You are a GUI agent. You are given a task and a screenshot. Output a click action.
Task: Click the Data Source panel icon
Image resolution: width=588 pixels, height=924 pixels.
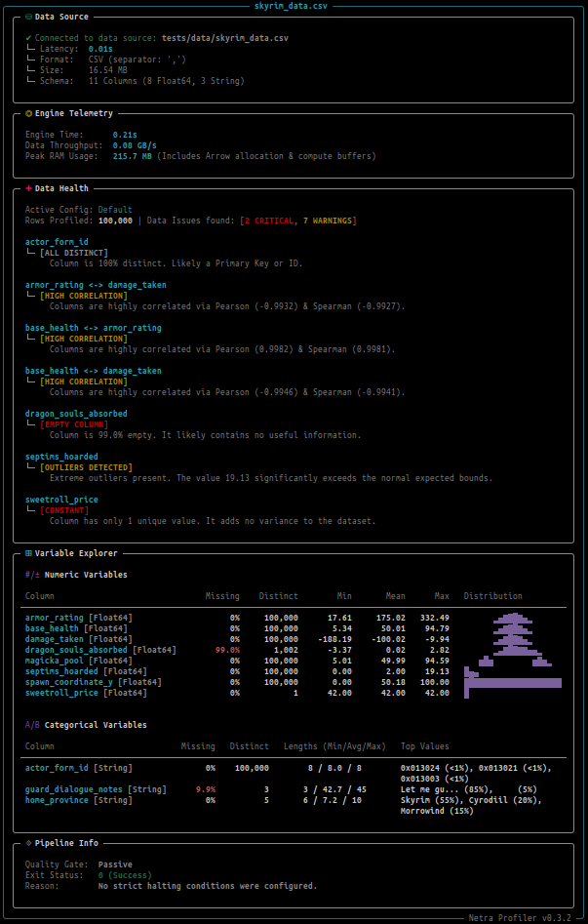(x=29, y=17)
